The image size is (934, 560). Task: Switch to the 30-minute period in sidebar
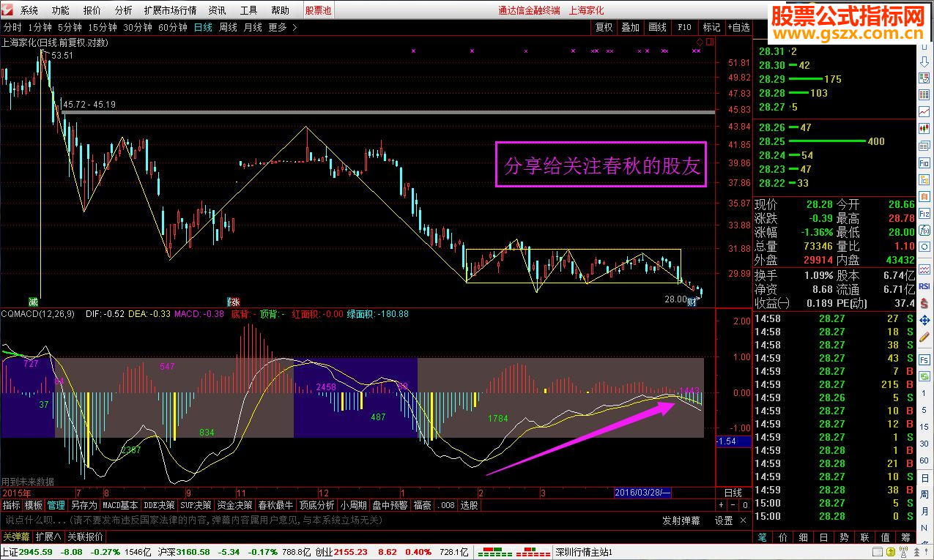point(924,444)
